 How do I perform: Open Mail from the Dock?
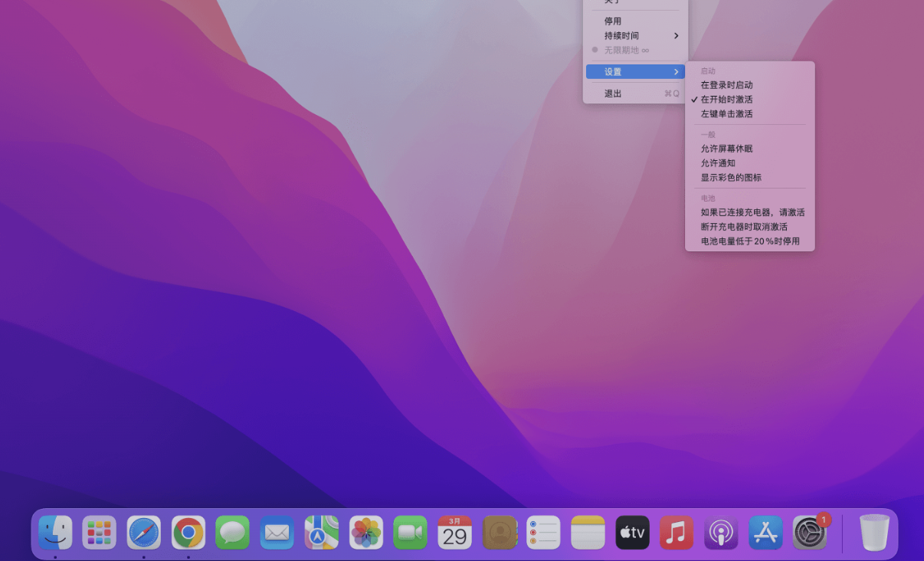point(277,532)
